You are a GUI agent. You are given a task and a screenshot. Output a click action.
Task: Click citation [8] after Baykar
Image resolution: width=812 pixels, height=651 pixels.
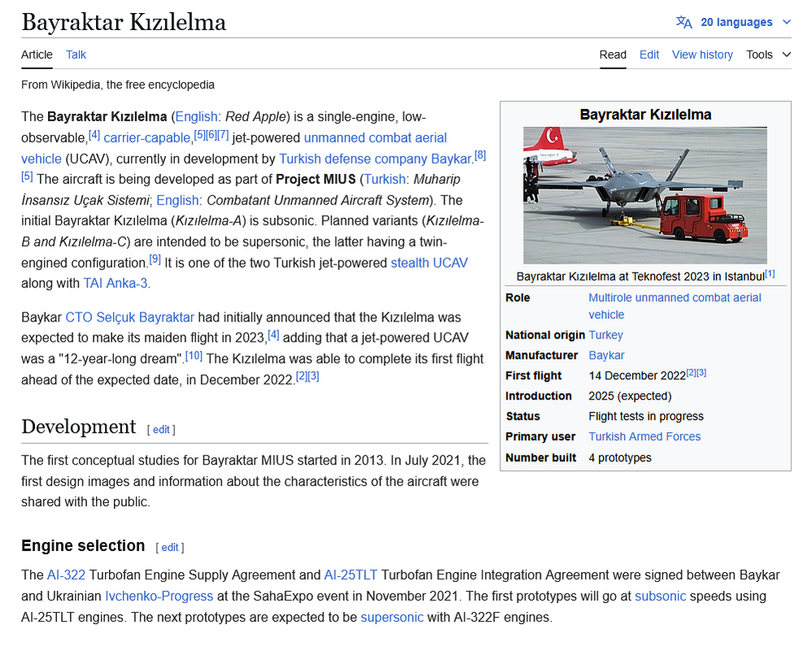[480, 155]
